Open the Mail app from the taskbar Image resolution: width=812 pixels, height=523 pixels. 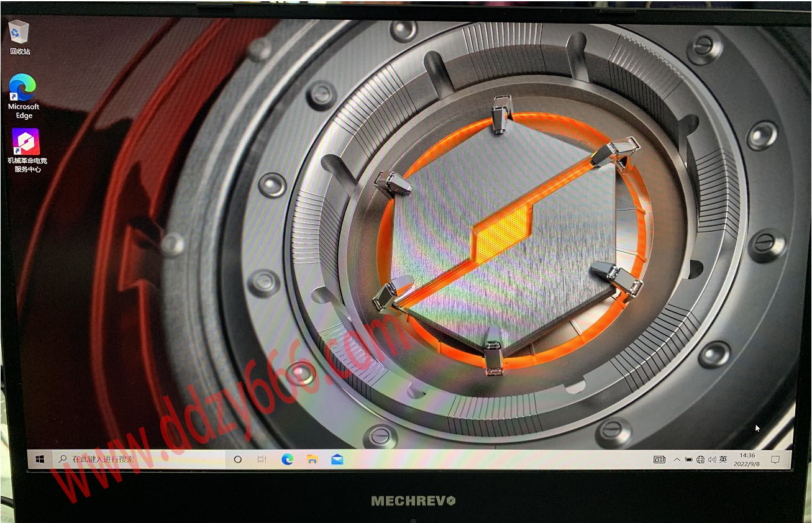337,460
